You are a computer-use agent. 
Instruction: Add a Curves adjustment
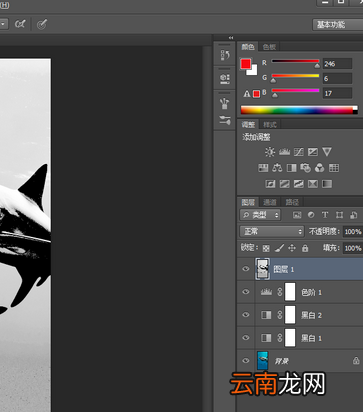(299, 152)
